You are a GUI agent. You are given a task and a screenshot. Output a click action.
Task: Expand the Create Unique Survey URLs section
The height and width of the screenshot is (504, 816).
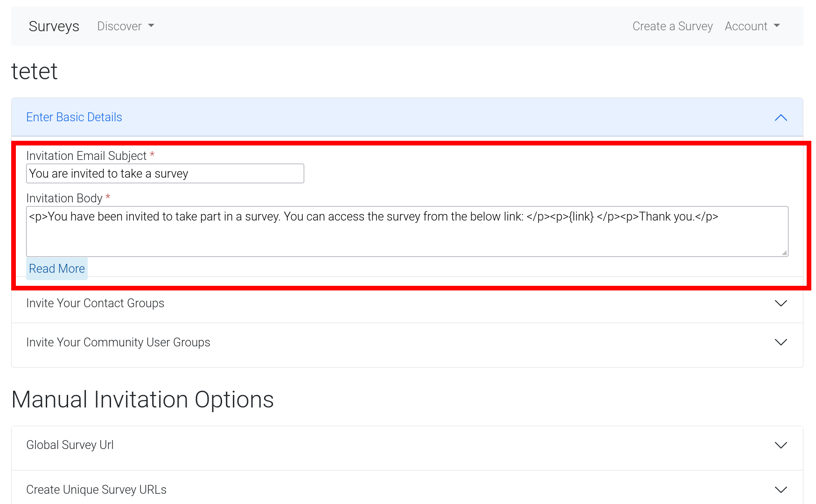96,490
